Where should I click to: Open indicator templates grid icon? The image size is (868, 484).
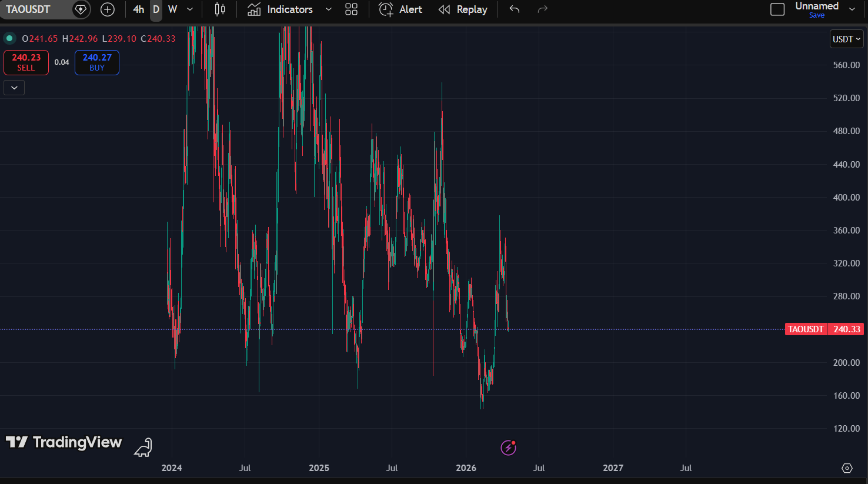pos(351,9)
